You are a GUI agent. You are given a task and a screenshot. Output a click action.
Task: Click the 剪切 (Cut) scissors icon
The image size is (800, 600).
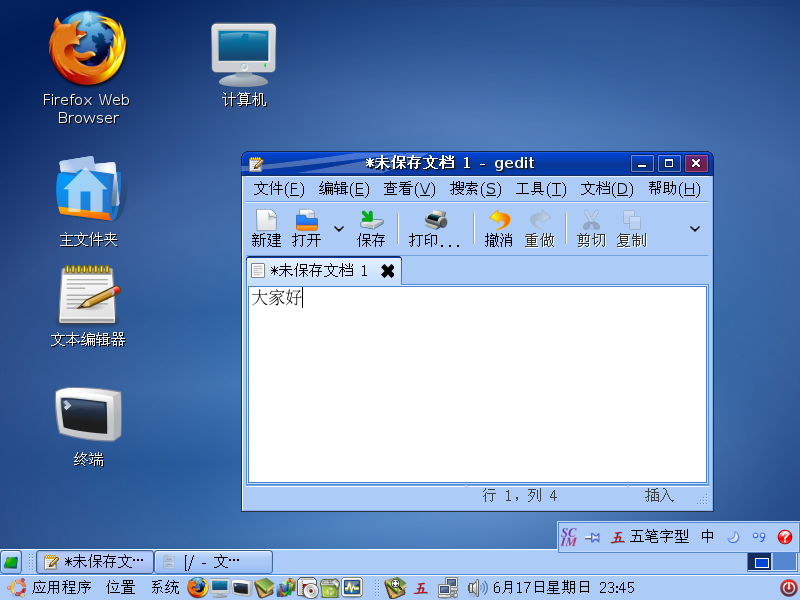pyautogui.click(x=591, y=228)
